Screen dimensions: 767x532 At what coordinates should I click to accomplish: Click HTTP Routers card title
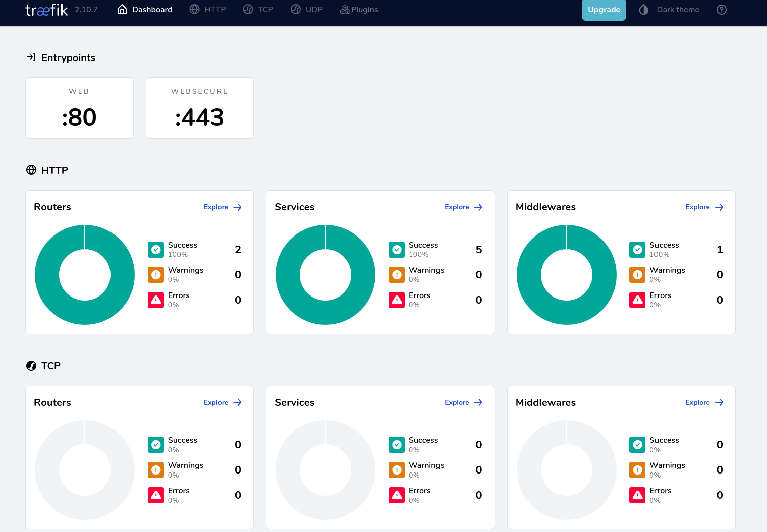coord(52,207)
